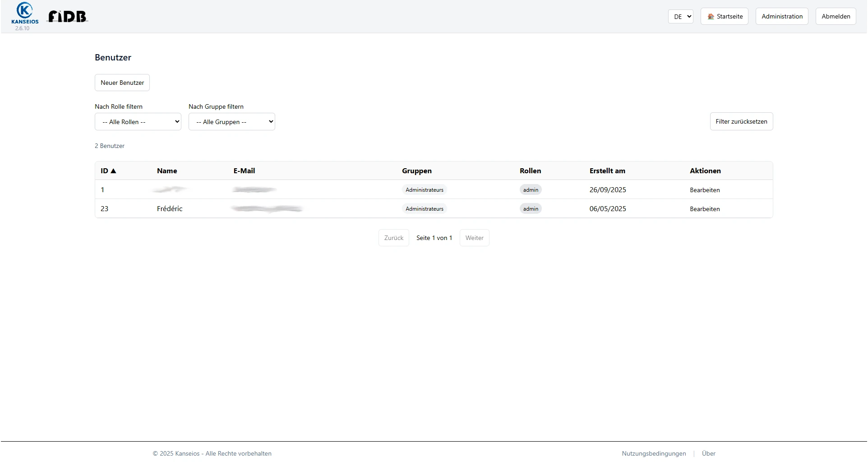Open the language dropdown showing DE
The width and height of the screenshot is (868, 466).
(680, 16)
